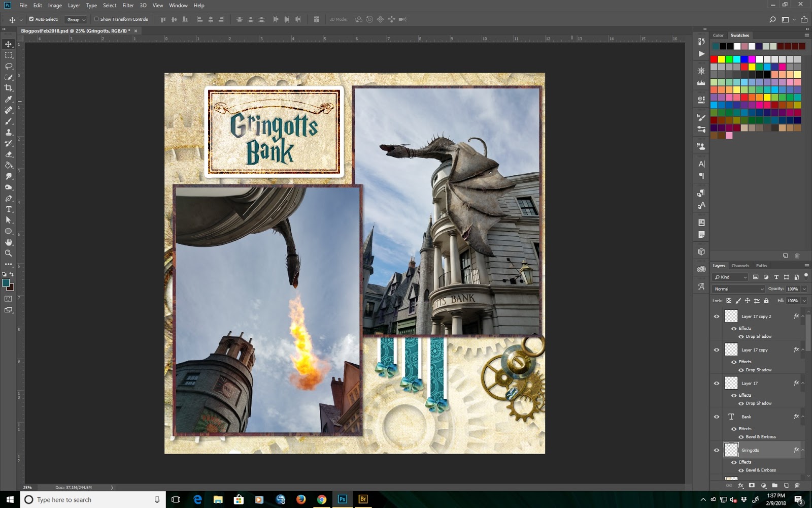
Task: Open the Filter menu
Action: click(128, 6)
